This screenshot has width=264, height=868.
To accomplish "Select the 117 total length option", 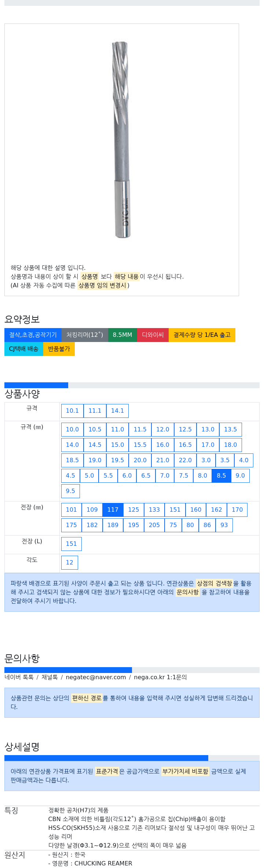I will pyautogui.click(x=113, y=510).
